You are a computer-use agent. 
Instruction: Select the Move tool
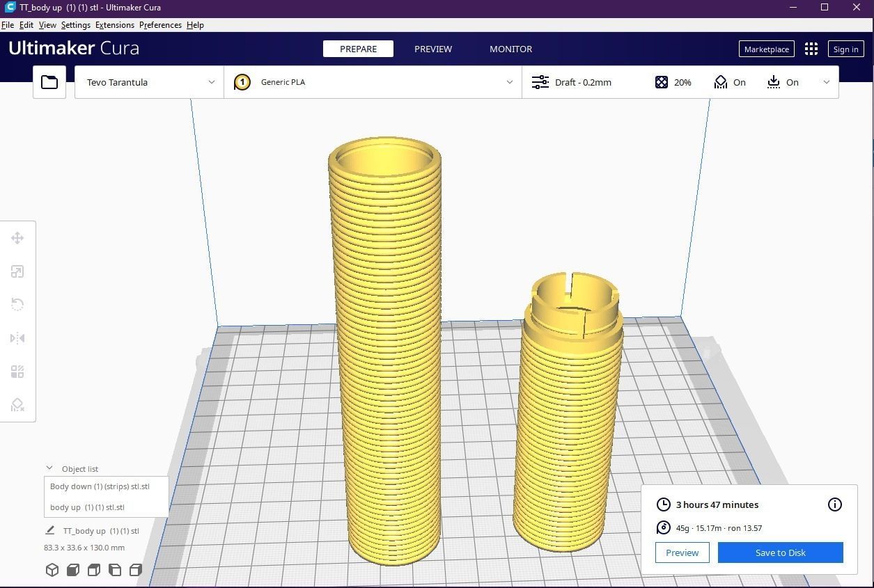click(x=17, y=238)
